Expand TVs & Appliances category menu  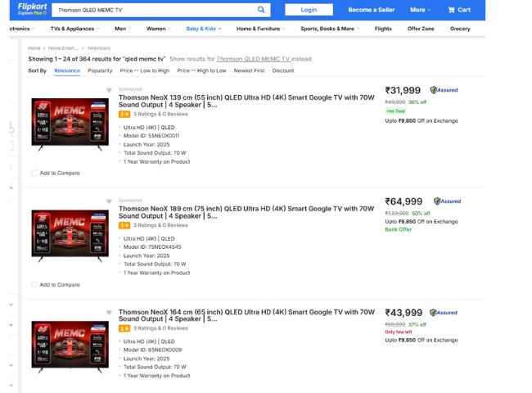point(75,29)
